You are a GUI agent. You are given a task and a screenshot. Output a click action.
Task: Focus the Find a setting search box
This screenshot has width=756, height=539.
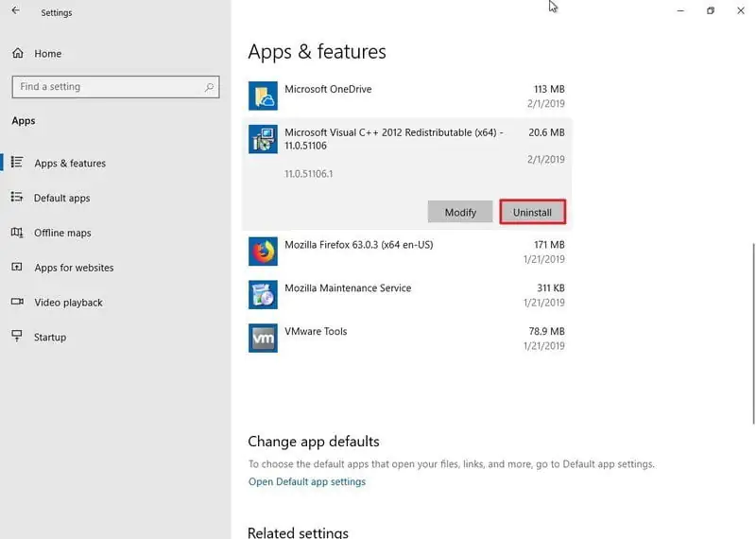click(104, 87)
